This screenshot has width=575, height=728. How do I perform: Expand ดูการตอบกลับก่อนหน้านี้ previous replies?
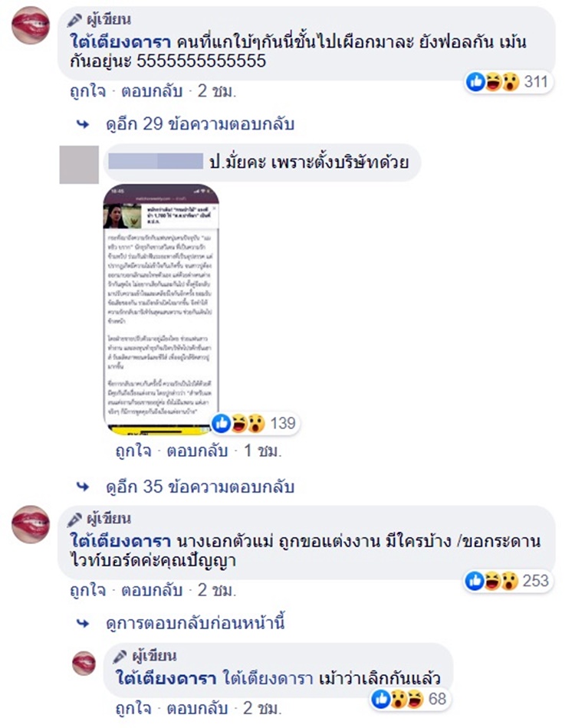195,623
